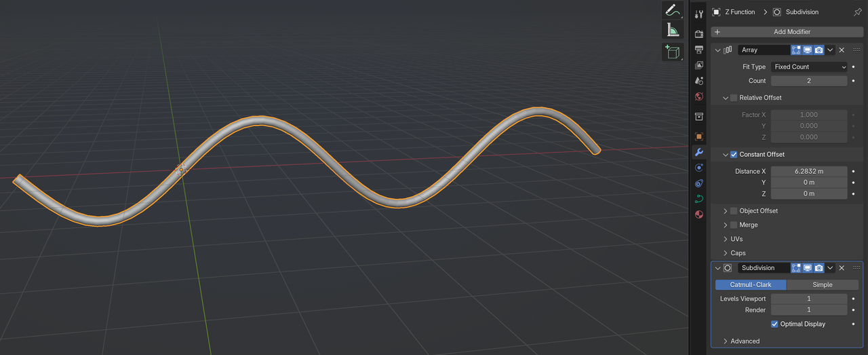Click the Subdivision modifier name field
This screenshot has height=355, width=868.
(x=764, y=268)
